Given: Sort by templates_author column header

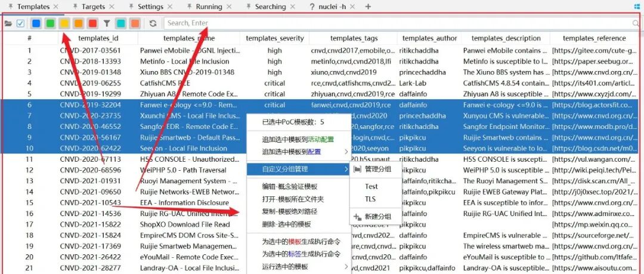Looking at the screenshot, I should 429,38.
